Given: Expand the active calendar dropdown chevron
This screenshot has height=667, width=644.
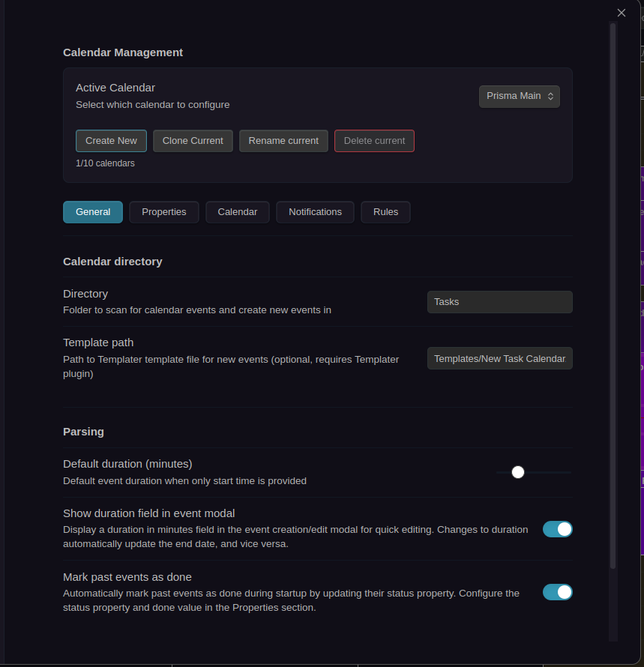Looking at the screenshot, I should click(x=550, y=96).
